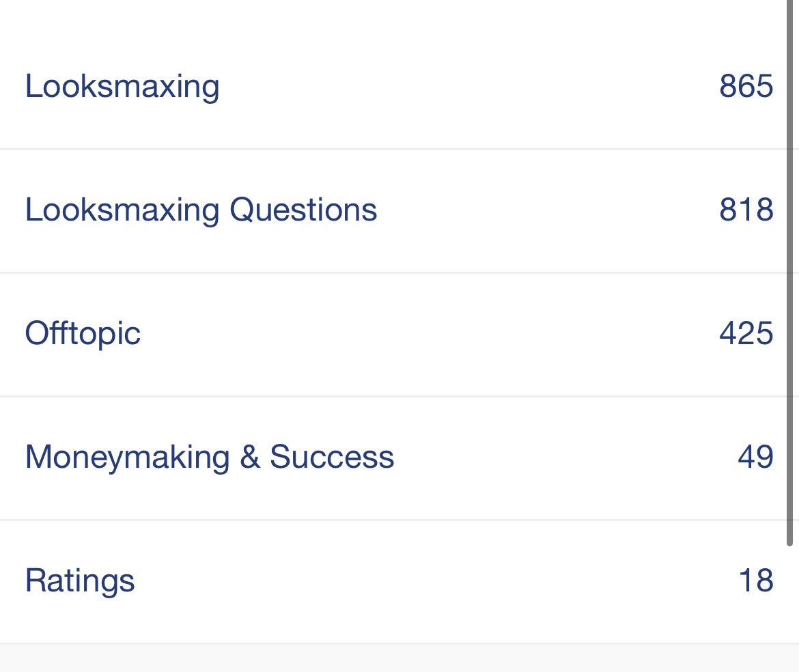The image size is (799, 672).
Task: Click the 818 count for Looksmaxing Questions
Action: [x=746, y=210]
